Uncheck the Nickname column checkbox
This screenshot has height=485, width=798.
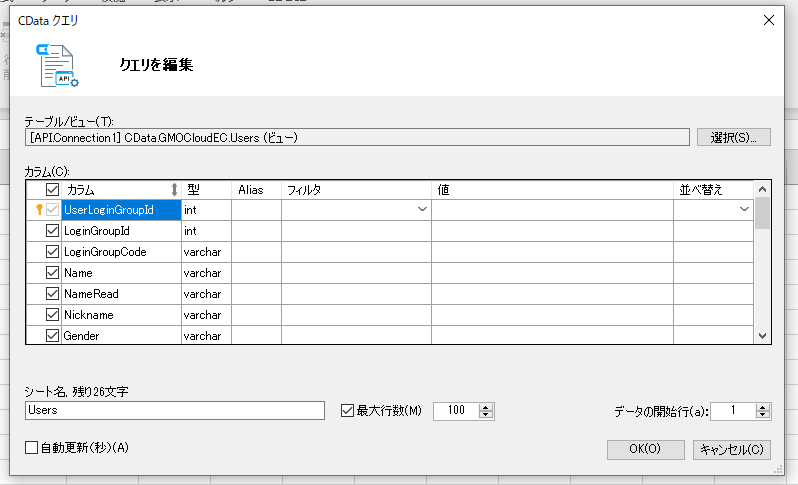pyautogui.click(x=52, y=315)
